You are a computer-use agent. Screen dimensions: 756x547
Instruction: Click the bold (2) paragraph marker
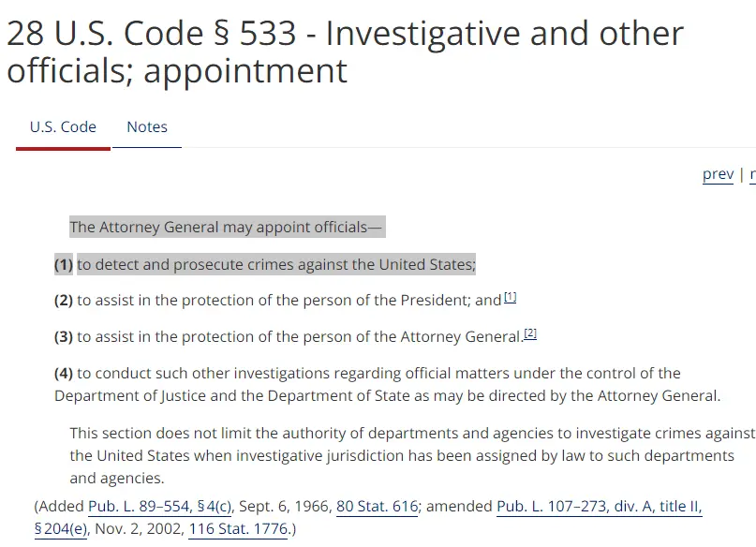[x=64, y=301]
